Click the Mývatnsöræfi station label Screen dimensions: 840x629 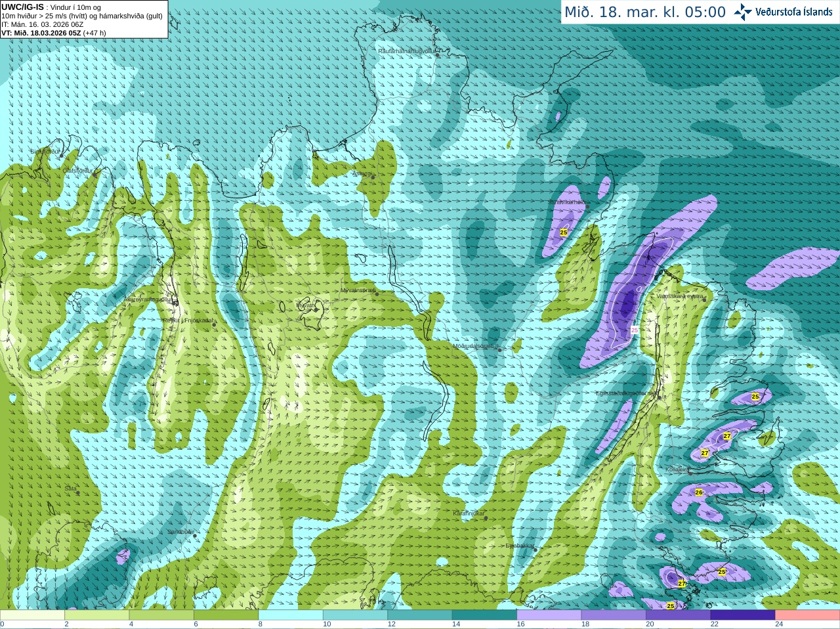point(358,290)
